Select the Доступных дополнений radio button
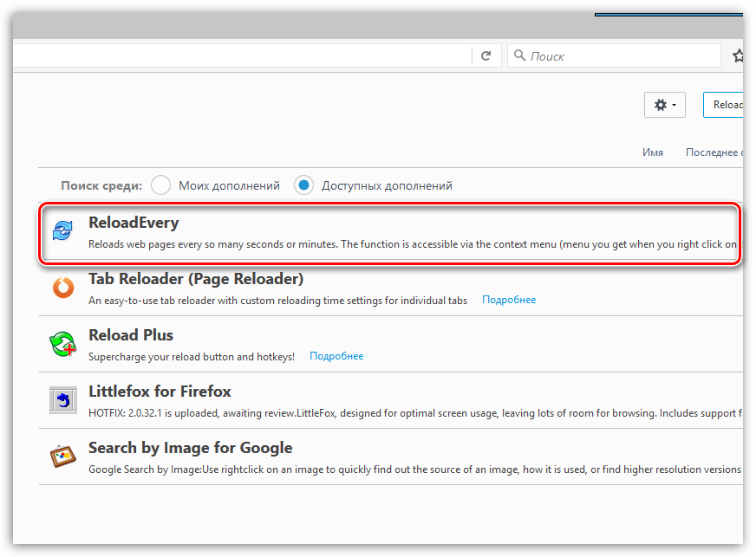Image resolution: width=756 pixels, height=557 pixels. click(x=303, y=185)
